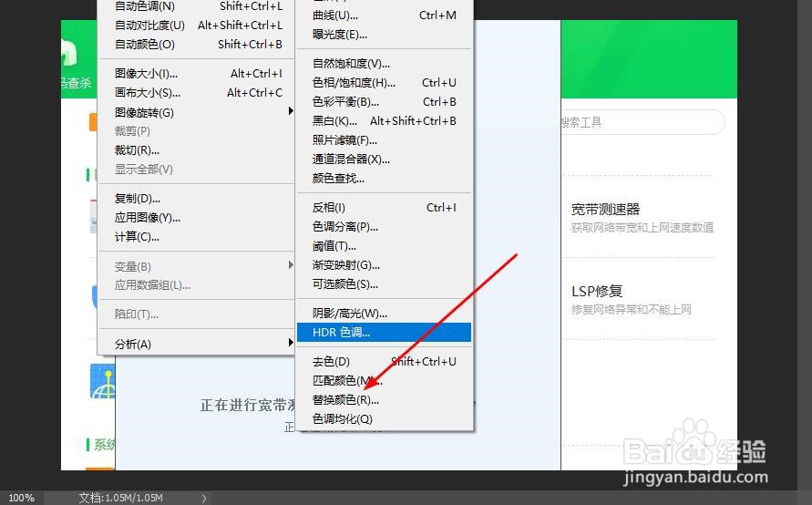Open 颜色查找... adjustment

pos(385,179)
